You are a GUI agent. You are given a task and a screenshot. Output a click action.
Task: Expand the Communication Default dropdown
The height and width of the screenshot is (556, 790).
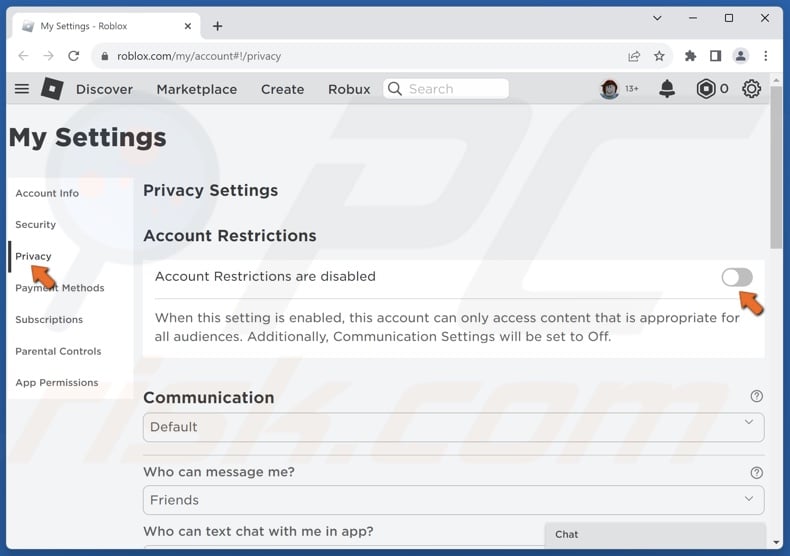coord(453,427)
